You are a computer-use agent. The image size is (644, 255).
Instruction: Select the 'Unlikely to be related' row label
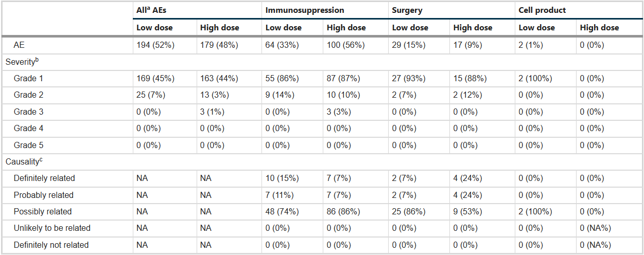click(x=52, y=228)
